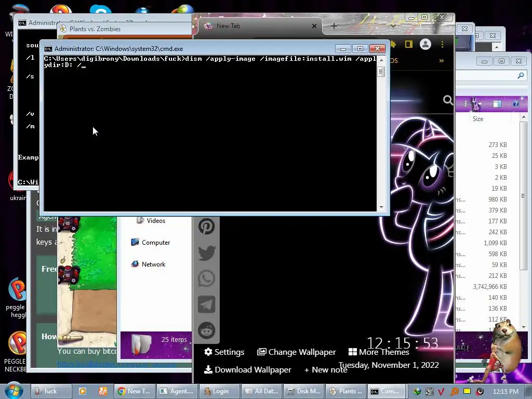Click the media player taskbar icon

point(83,391)
